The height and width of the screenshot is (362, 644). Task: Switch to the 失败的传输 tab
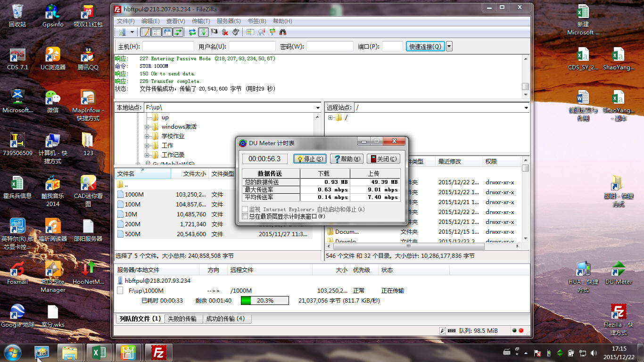point(183,319)
